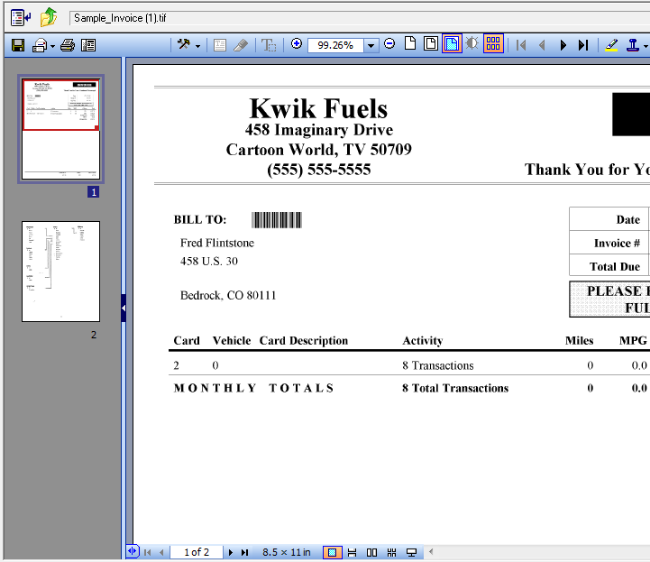Click the '458 U.S. 30' address line
The width and height of the screenshot is (650, 562).
click(209, 261)
